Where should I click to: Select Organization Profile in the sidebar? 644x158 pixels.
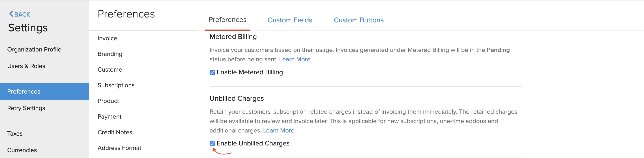[x=34, y=49]
